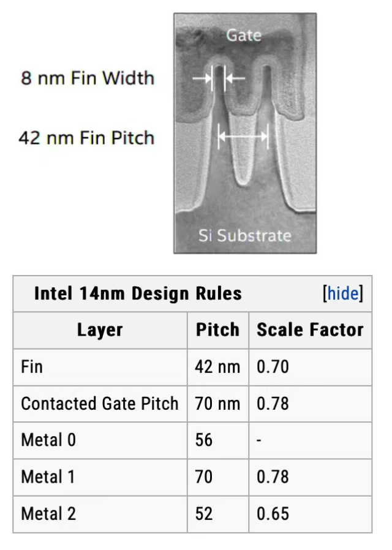Click the Fin Pitch measurement arrow
Screen dimensions: 392x550
pyautogui.click(x=243, y=137)
